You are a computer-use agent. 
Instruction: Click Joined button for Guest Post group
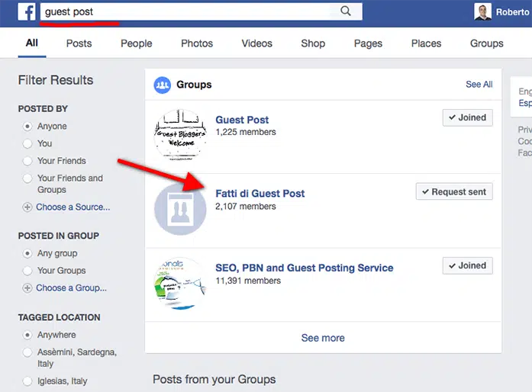click(468, 117)
